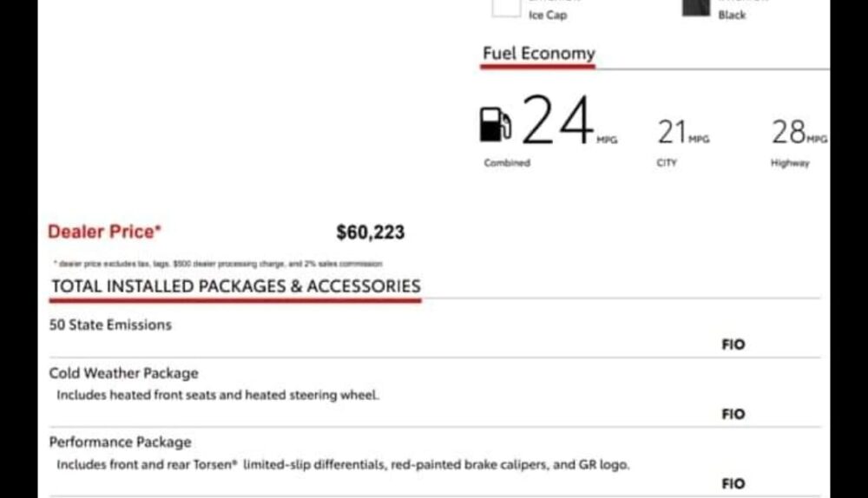This screenshot has width=868, height=498.
Task: Click FIO beside 50 State Emissions
Action: click(733, 344)
